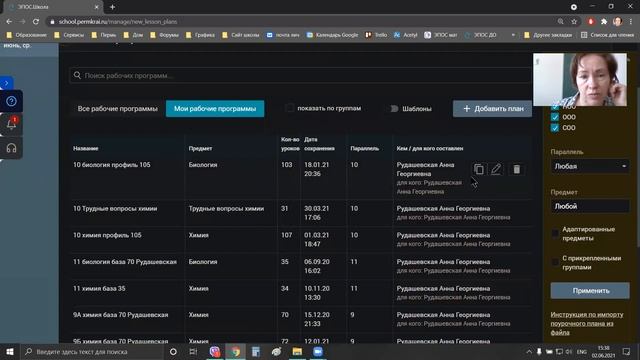The height and width of the screenshot is (360, 640).
Task: Open 'Список для чтения' reading list
Action: pos(608,35)
